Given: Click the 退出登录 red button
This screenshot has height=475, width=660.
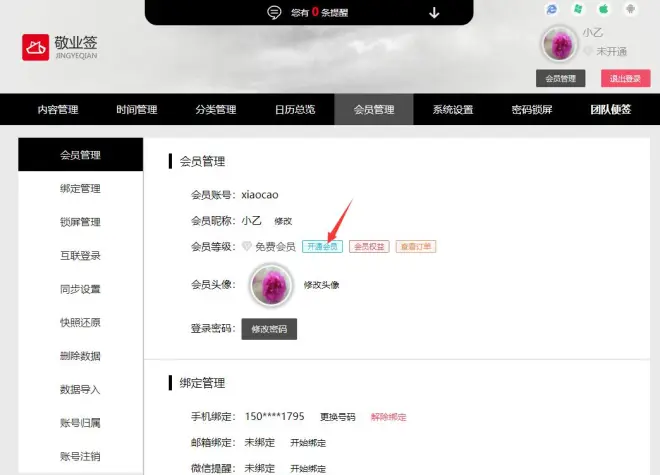Looking at the screenshot, I should coord(625,78).
